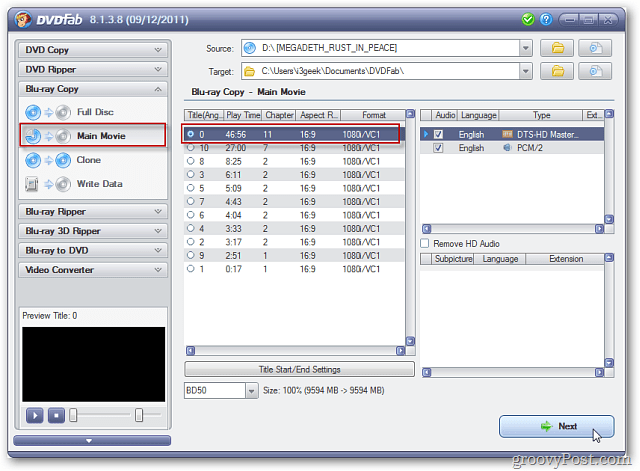
Task: Expand the Blu-ray 3D Ripper section
Action: (x=93, y=231)
